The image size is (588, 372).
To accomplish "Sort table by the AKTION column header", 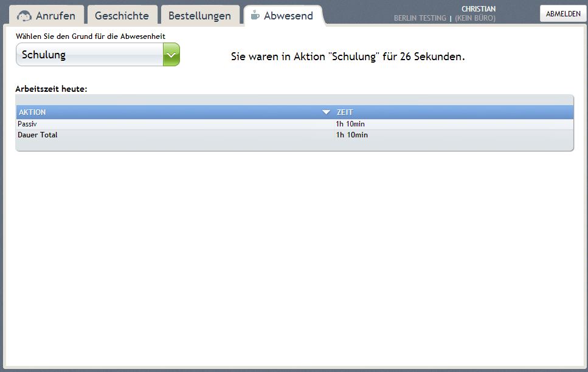I will [175, 112].
